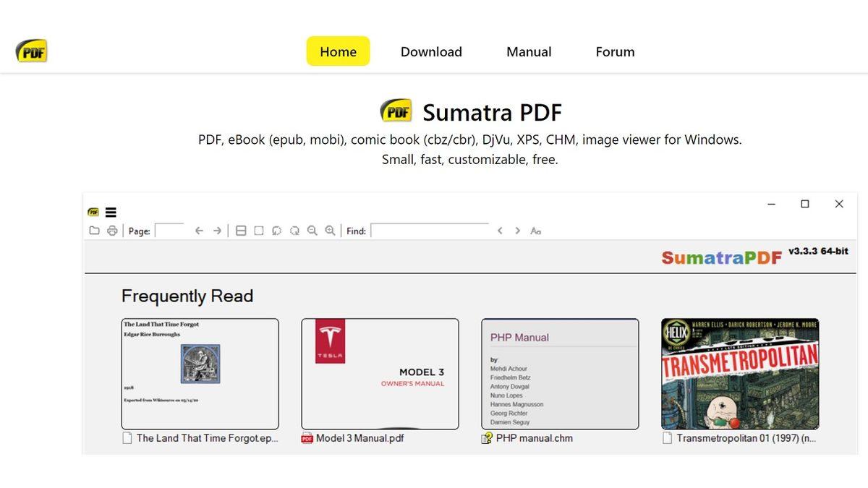
Task: Go to previous page with left arrow
Action: (199, 231)
